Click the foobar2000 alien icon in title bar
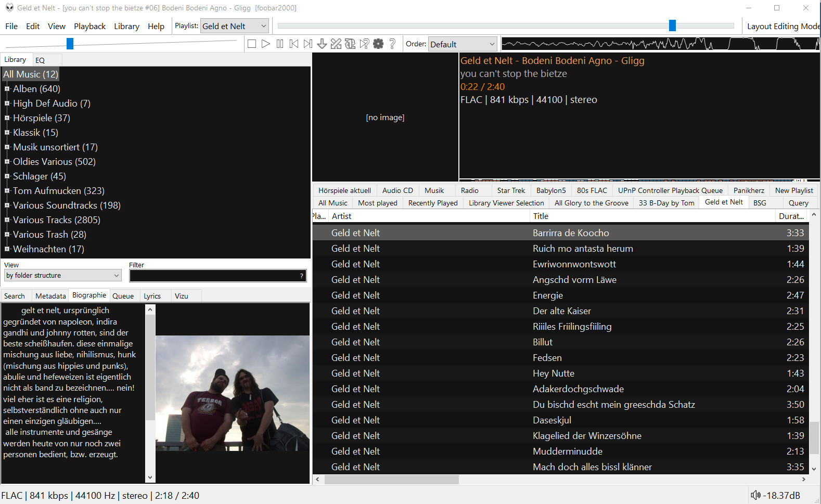This screenshot has width=821, height=504. click(9, 8)
